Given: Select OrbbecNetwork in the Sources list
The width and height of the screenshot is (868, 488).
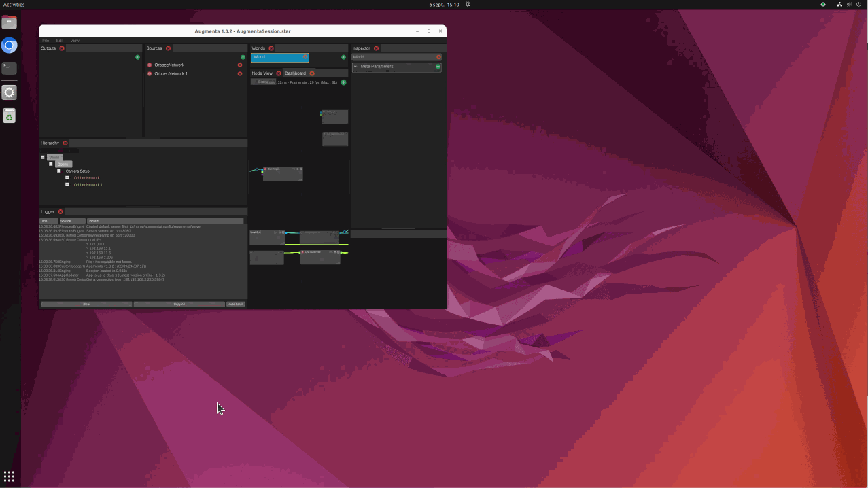Looking at the screenshot, I should tap(169, 65).
